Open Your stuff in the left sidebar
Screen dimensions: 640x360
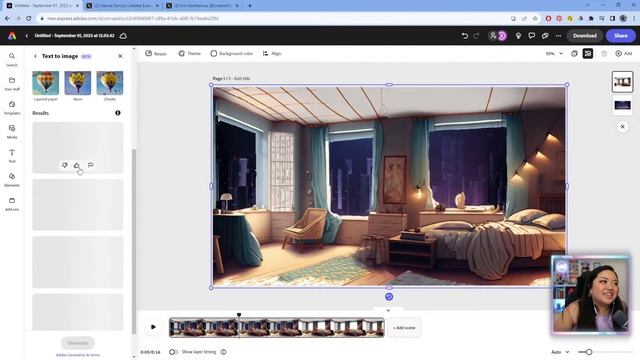(12, 83)
